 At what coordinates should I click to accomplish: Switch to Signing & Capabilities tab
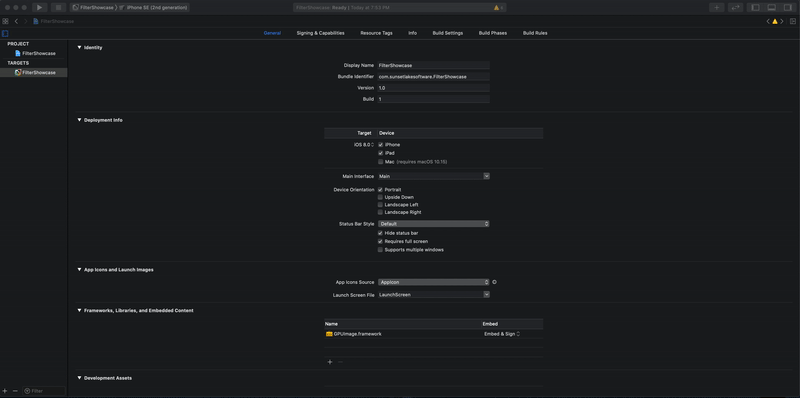pyautogui.click(x=320, y=33)
